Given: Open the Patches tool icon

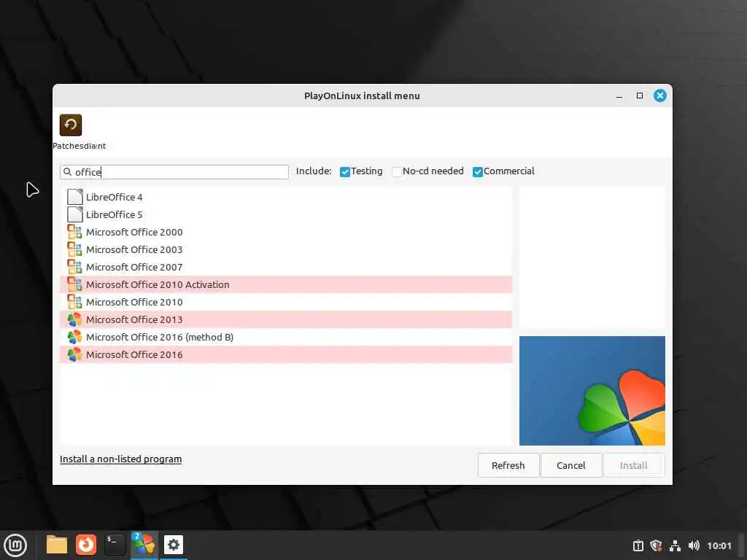Looking at the screenshot, I should pos(71,125).
